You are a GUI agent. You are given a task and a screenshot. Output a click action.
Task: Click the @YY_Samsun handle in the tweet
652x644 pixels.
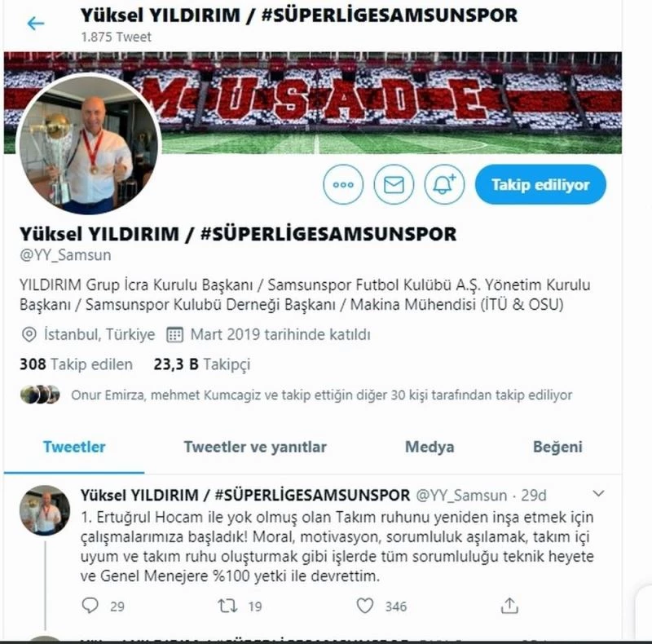click(461, 496)
